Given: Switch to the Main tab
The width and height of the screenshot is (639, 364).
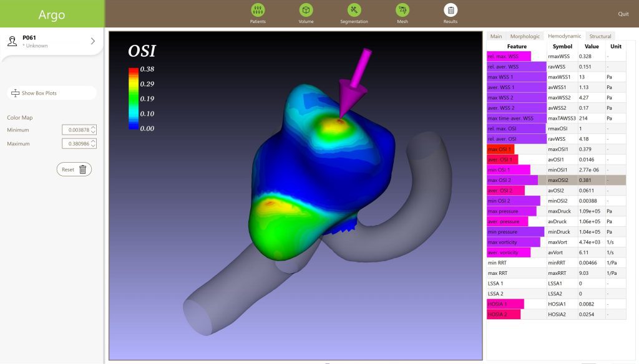Looking at the screenshot, I should pyautogui.click(x=495, y=36).
